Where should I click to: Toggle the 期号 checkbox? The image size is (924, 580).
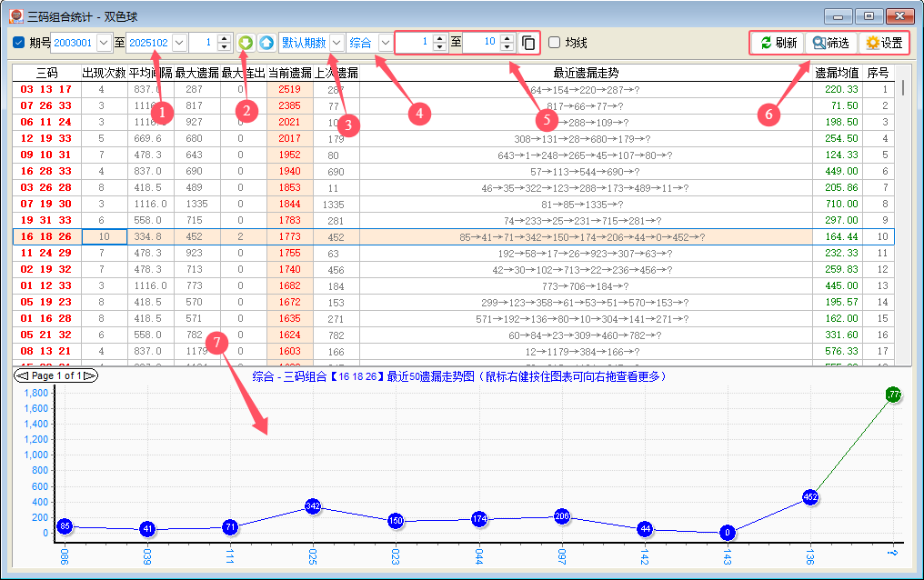coord(19,43)
